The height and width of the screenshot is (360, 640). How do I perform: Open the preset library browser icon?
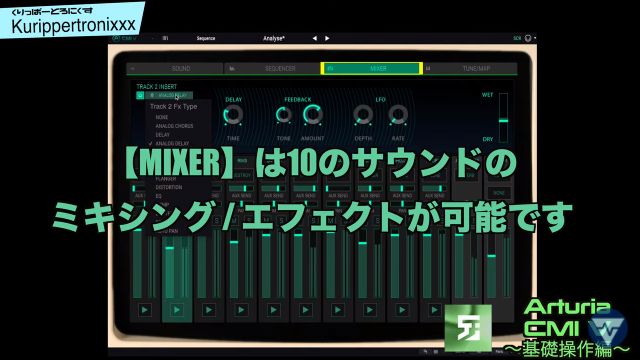point(165,38)
